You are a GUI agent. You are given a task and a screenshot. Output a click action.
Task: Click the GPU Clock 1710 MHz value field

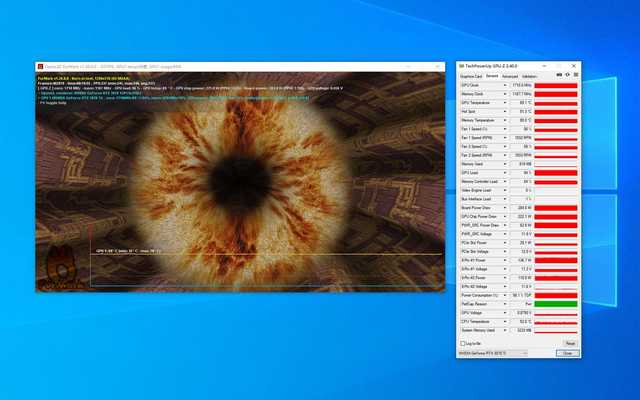pos(521,85)
